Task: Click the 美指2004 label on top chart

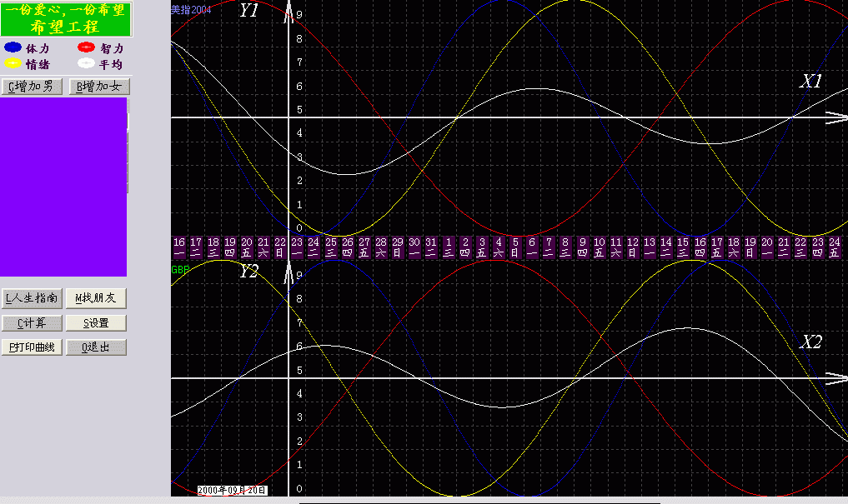Action: (191, 10)
